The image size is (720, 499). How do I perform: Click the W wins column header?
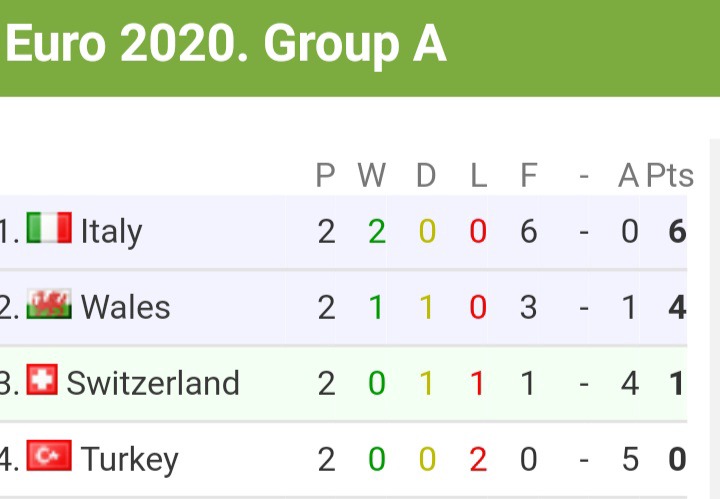(x=372, y=176)
